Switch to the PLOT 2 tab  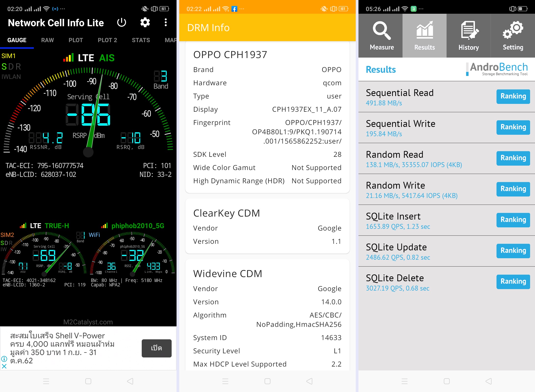pyautogui.click(x=107, y=40)
